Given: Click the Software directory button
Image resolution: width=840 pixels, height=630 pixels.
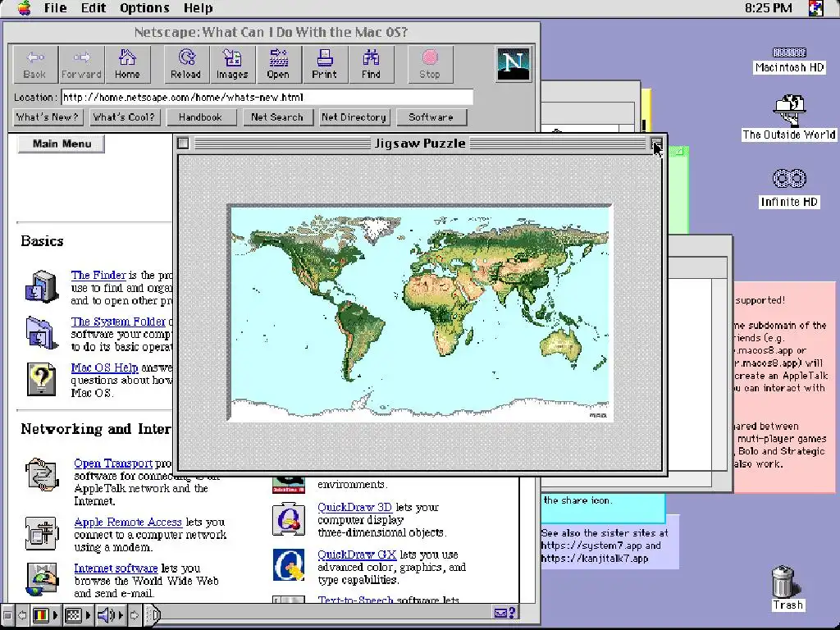Looking at the screenshot, I should click(431, 117).
